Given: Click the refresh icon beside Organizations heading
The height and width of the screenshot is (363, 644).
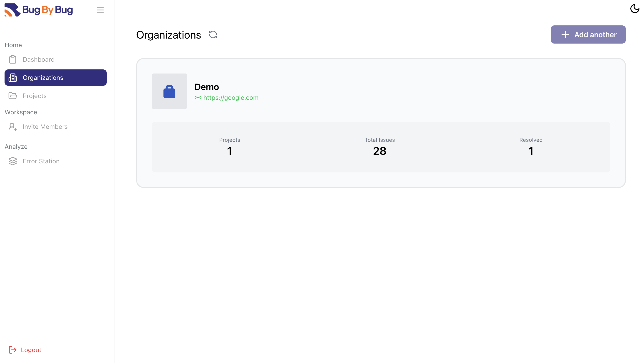Looking at the screenshot, I should coord(213,35).
